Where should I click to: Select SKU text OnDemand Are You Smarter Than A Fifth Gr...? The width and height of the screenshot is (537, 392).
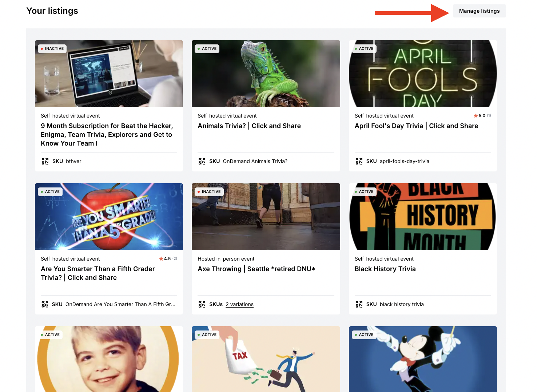click(x=120, y=304)
